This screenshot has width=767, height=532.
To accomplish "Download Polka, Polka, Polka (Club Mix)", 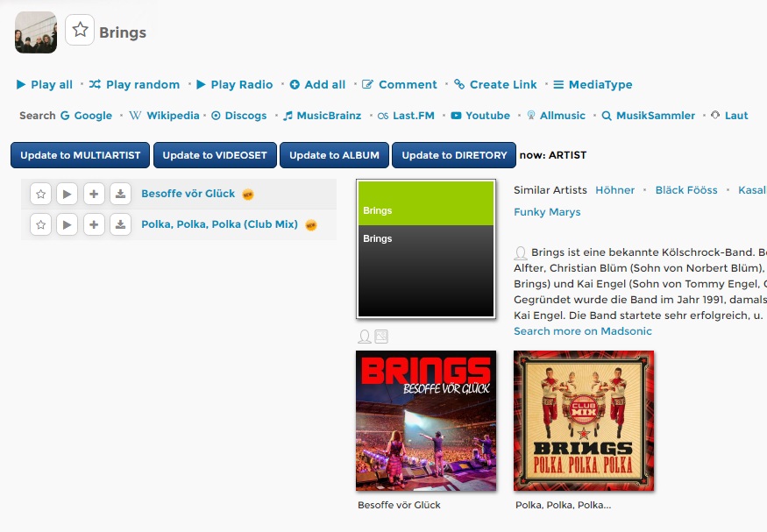I will 120,225.
